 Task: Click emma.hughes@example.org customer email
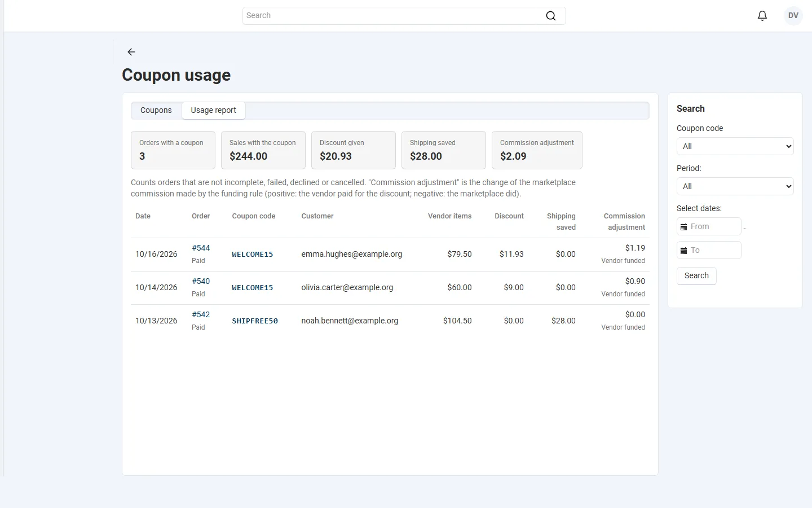pos(352,254)
